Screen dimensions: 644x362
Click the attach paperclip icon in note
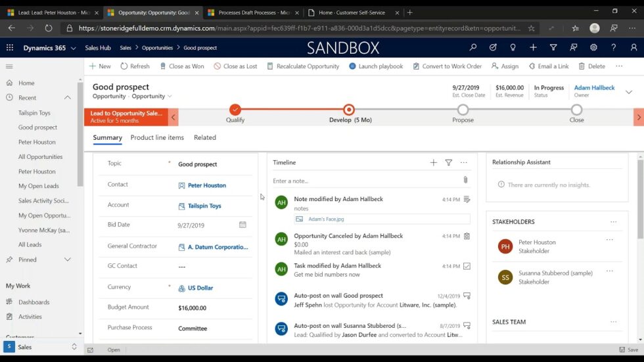pos(465,180)
